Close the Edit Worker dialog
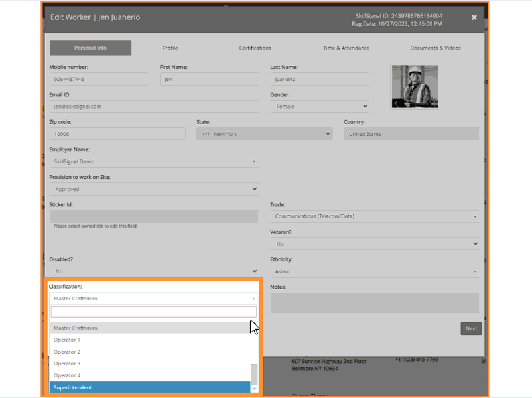The width and height of the screenshot is (532, 398). (474, 17)
